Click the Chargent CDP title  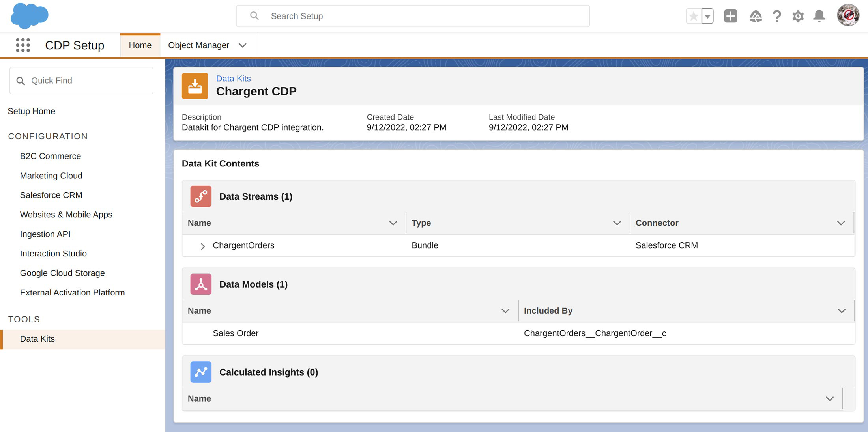click(256, 92)
